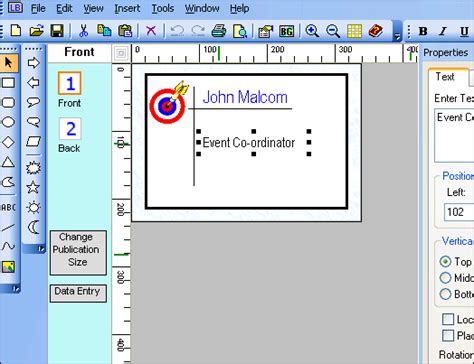474x364 pixels.
Task: Apply Bold formatting
Action: 423,31
